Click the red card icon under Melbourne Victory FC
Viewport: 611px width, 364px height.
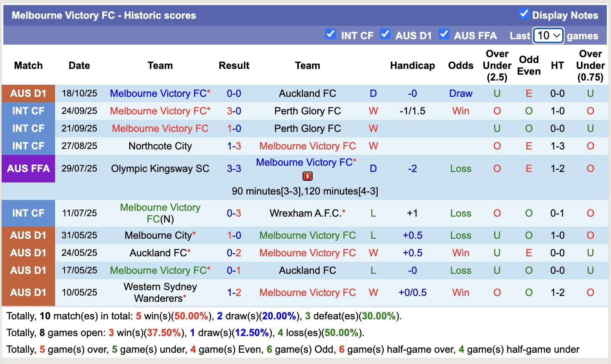point(307,176)
